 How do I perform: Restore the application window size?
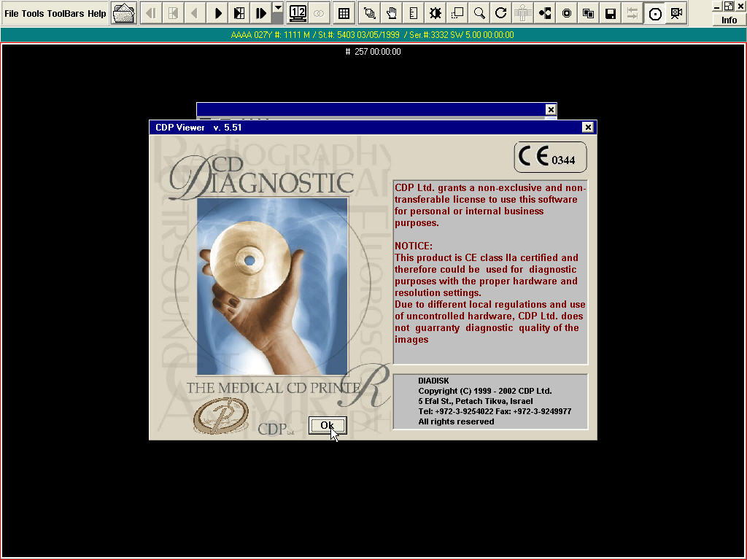729,6
